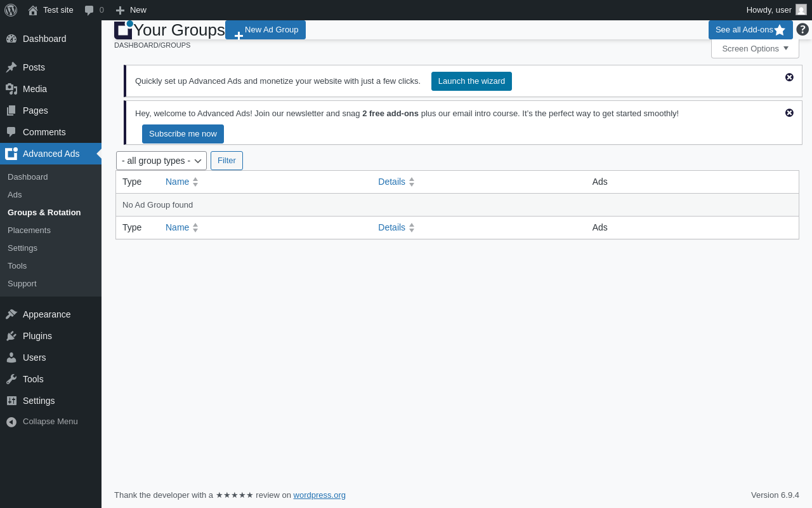This screenshot has height=508, width=812.
Task: Open the WordPress logo menu
Action: click(x=11, y=10)
